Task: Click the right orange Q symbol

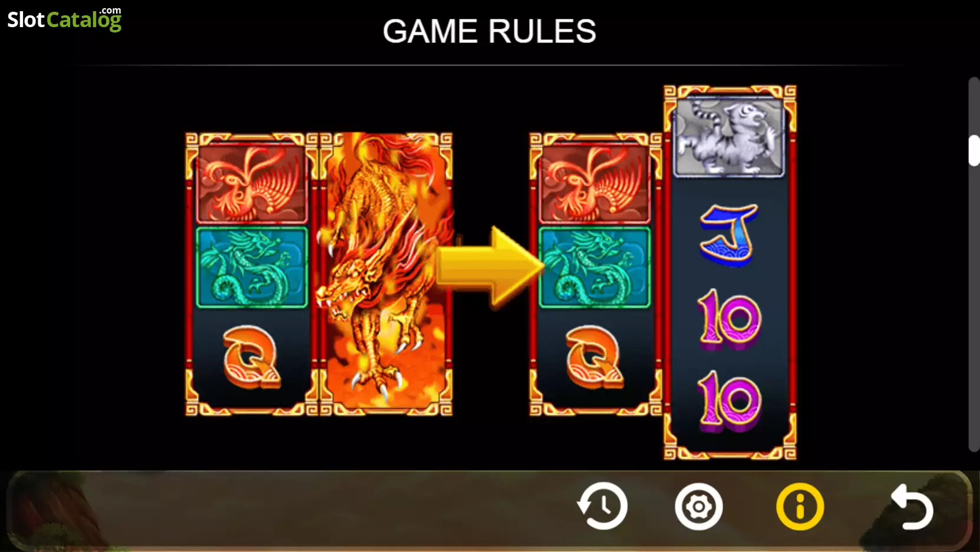Action: [x=595, y=357]
